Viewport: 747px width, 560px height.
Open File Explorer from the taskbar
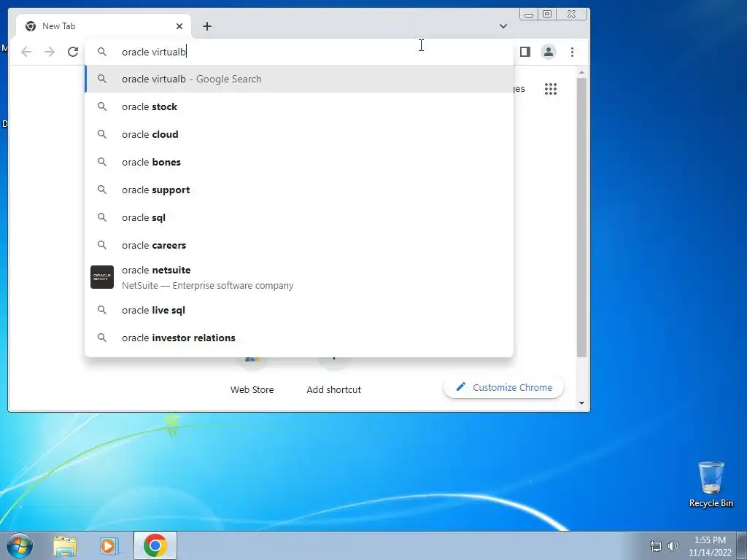pos(65,546)
